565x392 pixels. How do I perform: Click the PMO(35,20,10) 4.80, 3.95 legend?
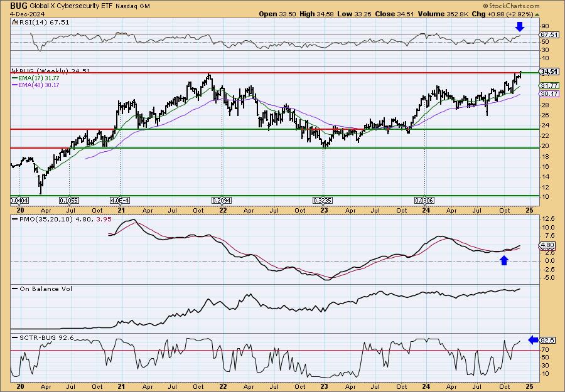[x=60, y=220]
